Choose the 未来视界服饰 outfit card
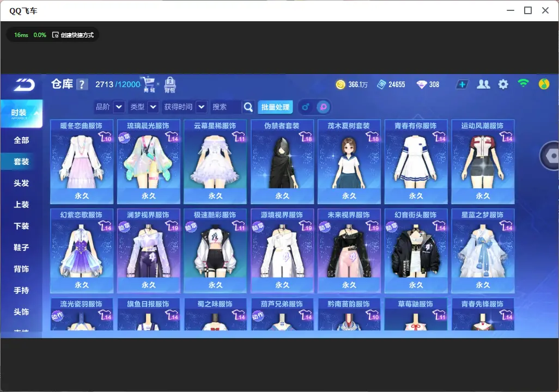Image resolution: width=559 pixels, height=392 pixels. 349,251
